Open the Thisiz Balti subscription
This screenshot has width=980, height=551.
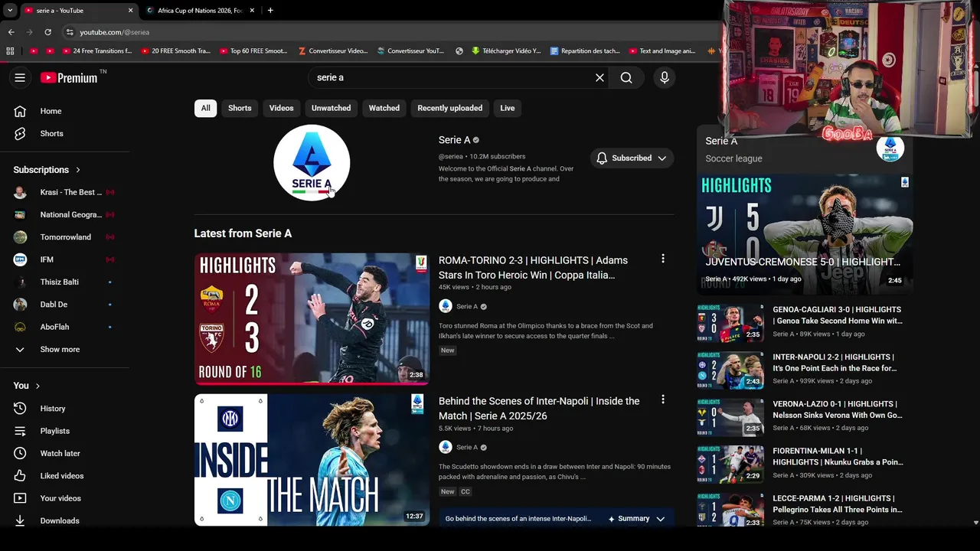click(65, 282)
